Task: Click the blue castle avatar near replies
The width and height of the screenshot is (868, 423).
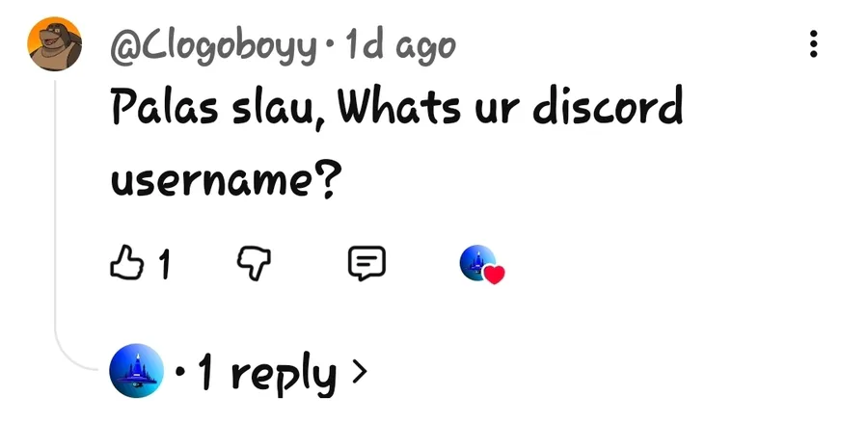Action: 136,370
